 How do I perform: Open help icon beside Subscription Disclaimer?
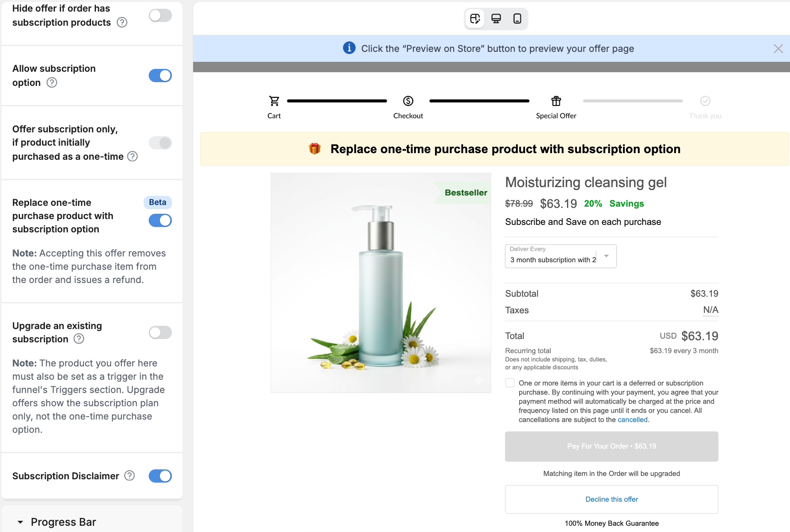(x=130, y=476)
